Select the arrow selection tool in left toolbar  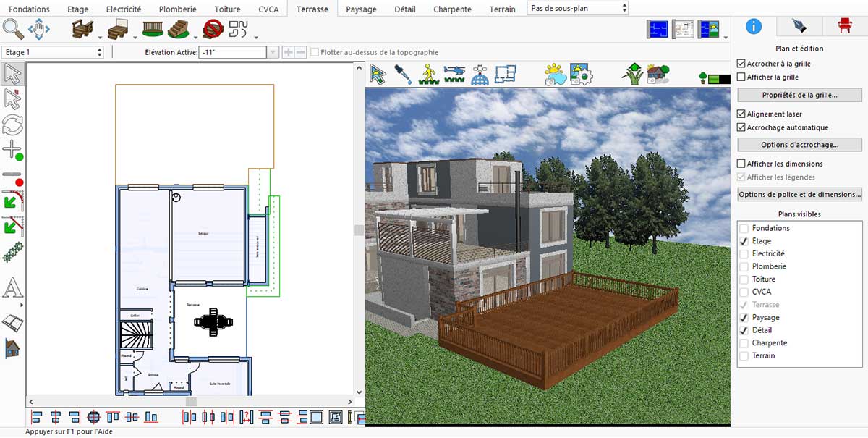click(13, 74)
